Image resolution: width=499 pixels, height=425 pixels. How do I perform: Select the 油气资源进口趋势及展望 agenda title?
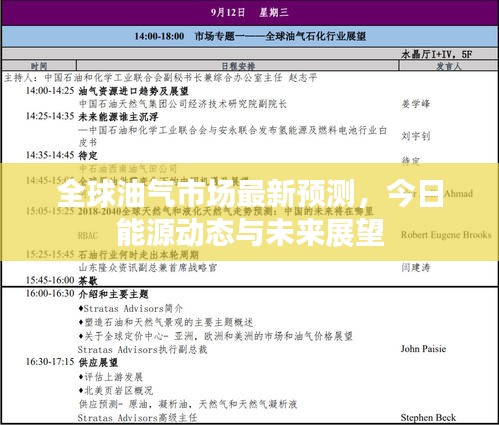point(133,91)
